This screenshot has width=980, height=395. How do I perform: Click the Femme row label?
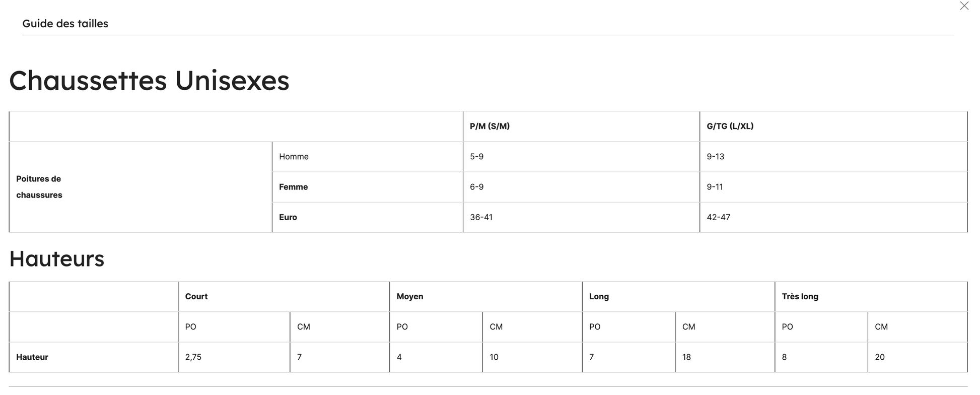[293, 187]
